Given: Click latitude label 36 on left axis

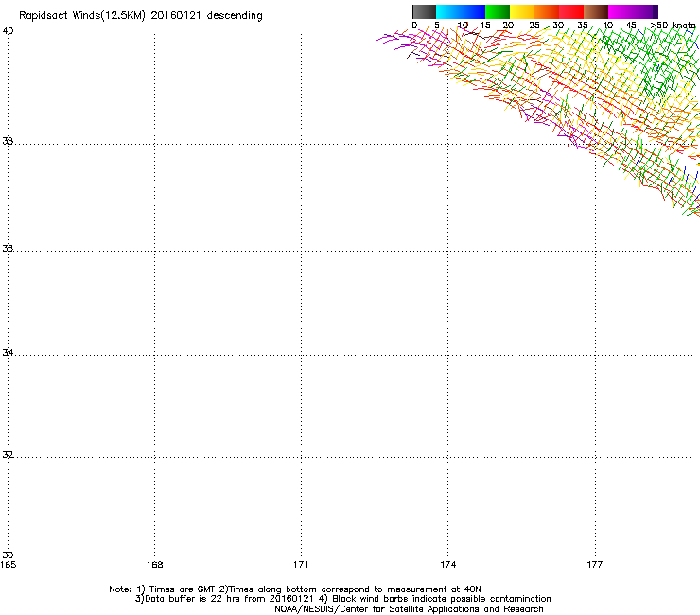Looking at the screenshot, I should pos(8,248).
